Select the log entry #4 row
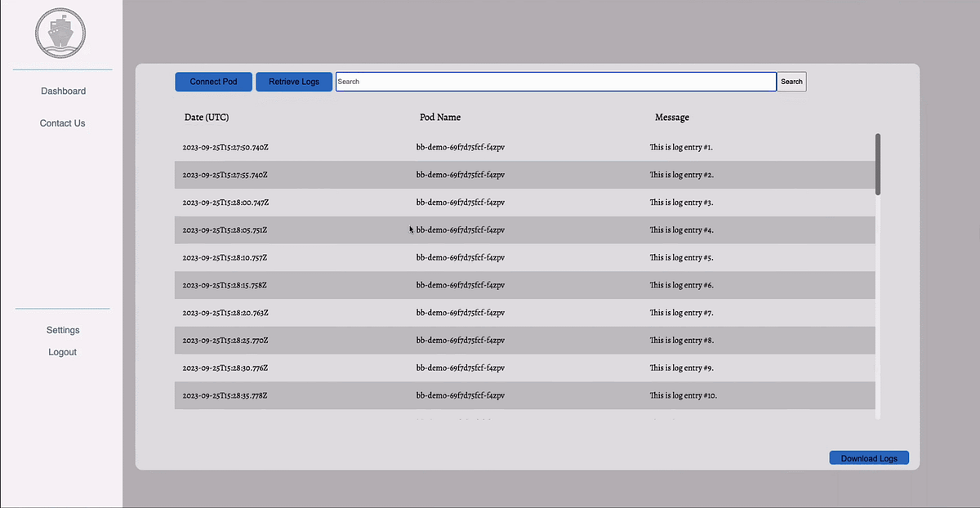 coord(523,229)
